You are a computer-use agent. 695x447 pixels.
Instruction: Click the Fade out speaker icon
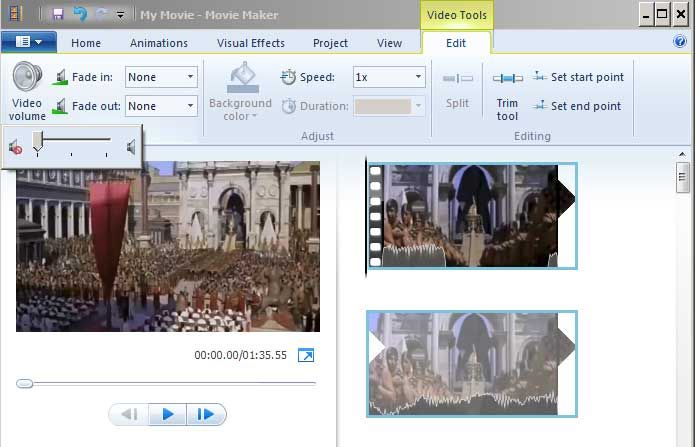(60, 106)
